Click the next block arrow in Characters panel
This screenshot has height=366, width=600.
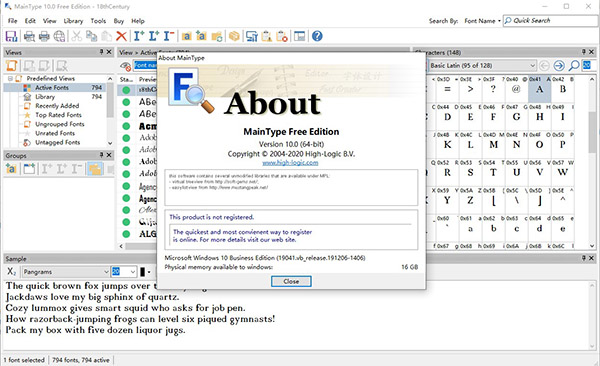tap(559, 66)
